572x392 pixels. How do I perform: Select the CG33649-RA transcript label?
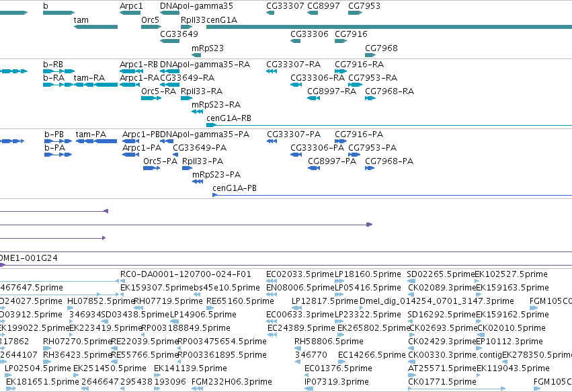coord(187,78)
